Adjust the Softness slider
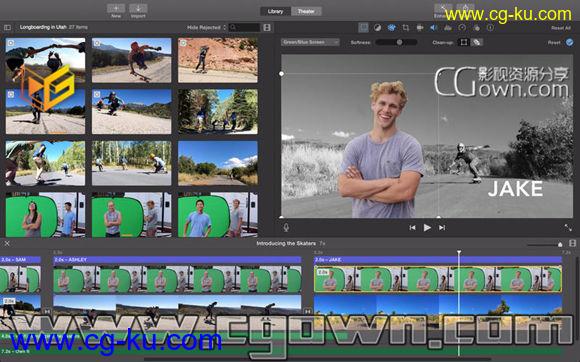580x362 pixels. click(396, 42)
